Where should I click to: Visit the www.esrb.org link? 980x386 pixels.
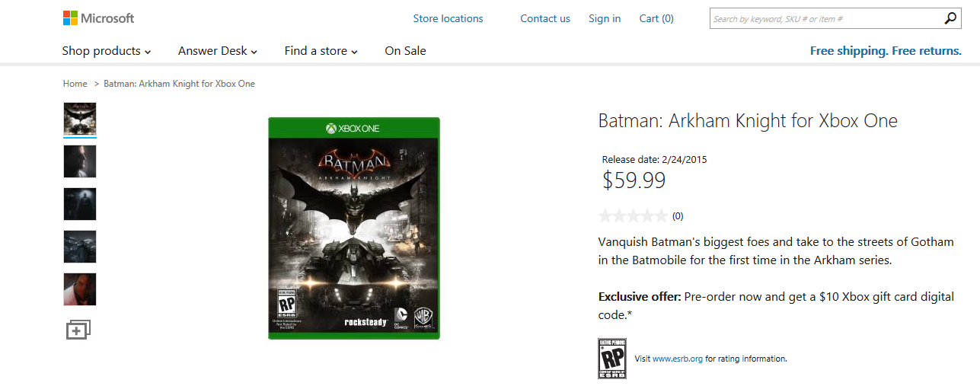678,359
